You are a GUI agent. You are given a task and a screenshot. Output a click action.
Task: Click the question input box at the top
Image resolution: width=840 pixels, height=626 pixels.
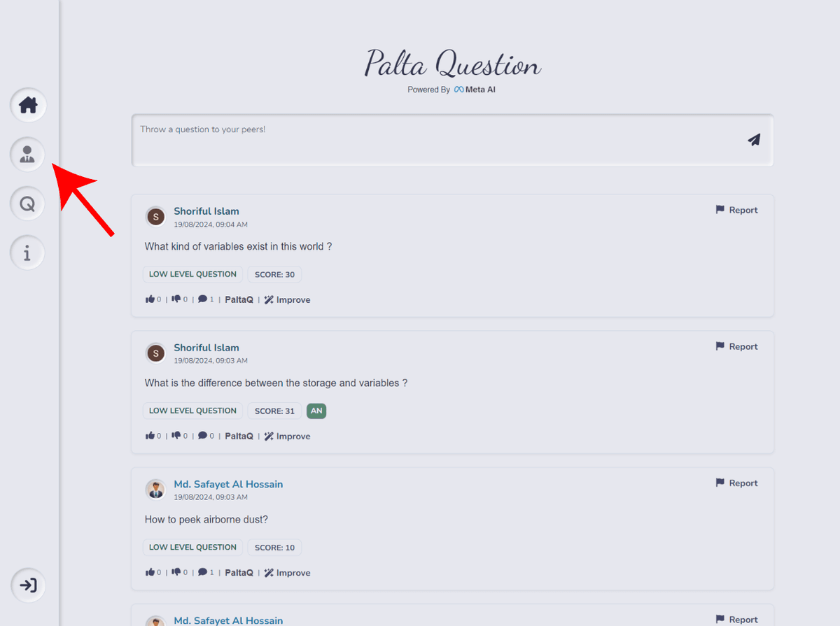420,140
